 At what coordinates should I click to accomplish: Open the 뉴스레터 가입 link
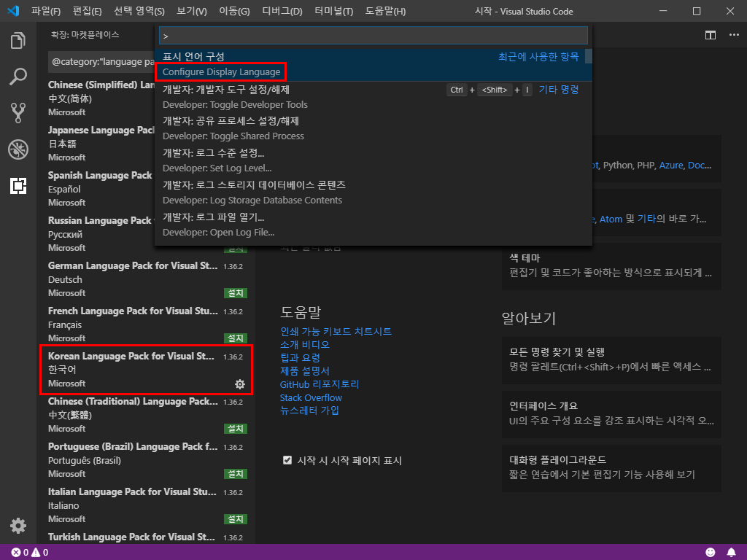[x=309, y=411]
